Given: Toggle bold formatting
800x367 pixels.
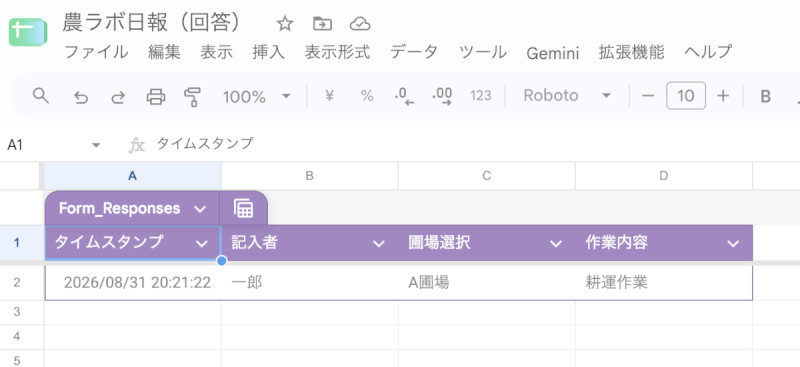Looking at the screenshot, I should [765, 96].
